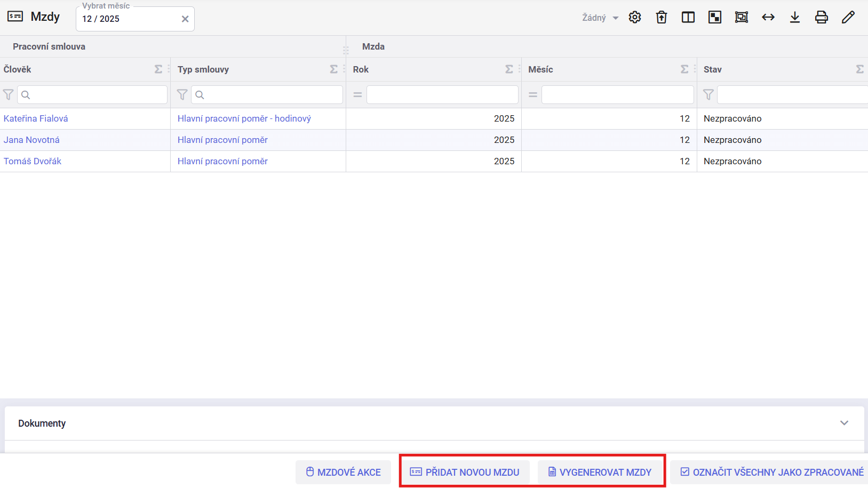The width and height of the screenshot is (868, 488).
Task: Enable editing with the pencil icon
Action: click(x=848, y=18)
